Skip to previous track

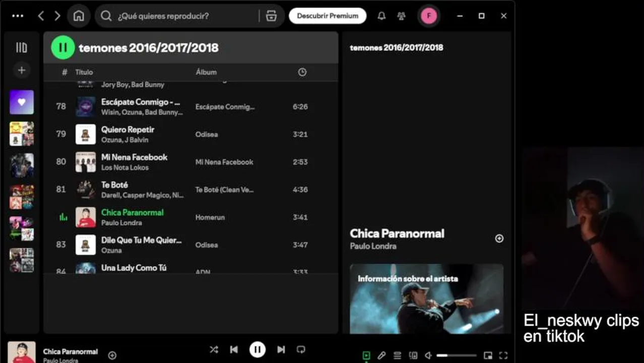[x=234, y=349]
